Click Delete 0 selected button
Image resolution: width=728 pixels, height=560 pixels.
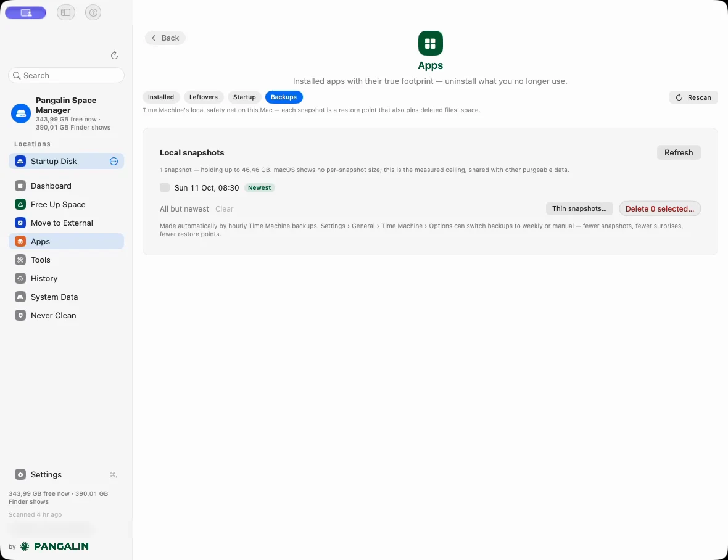click(x=660, y=209)
